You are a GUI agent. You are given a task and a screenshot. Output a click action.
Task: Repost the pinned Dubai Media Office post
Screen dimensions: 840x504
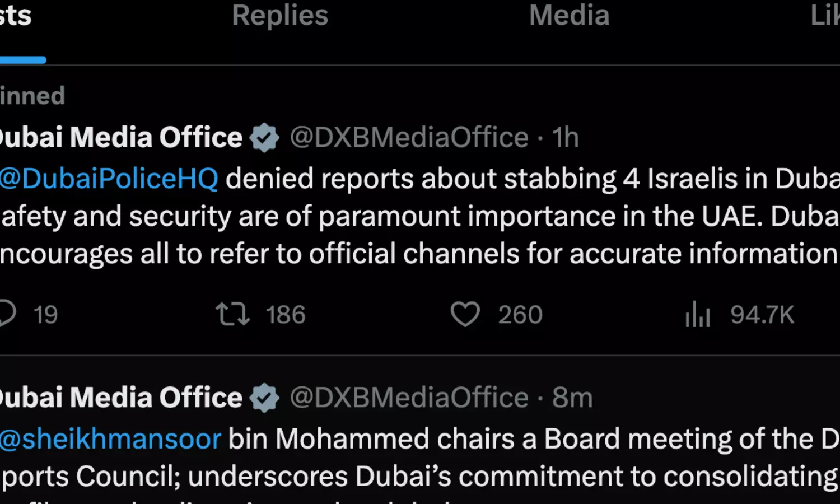tap(232, 314)
